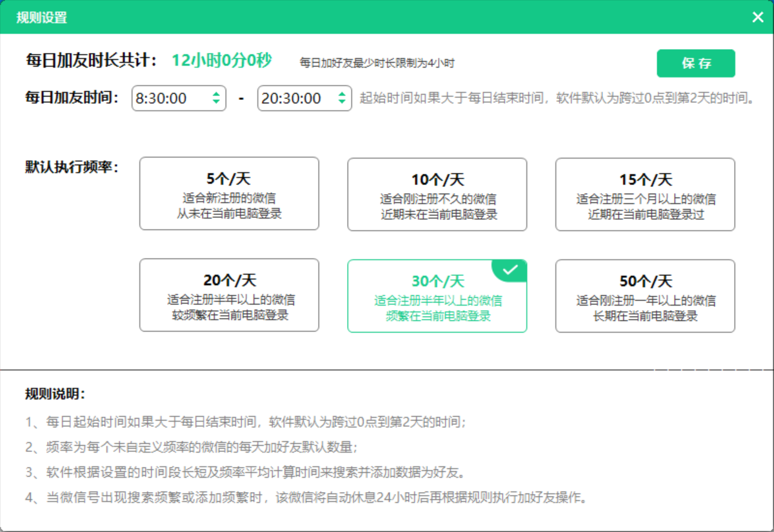Select the 15个/天 frequency option
The width and height of the screenshot is (774, 532).
click(644, 193)
